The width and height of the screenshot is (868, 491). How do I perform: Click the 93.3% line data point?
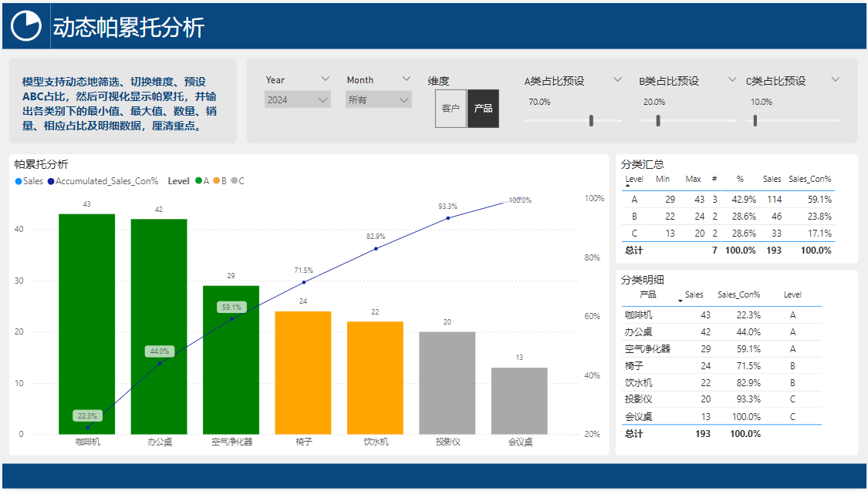click(x=448, y=218)
